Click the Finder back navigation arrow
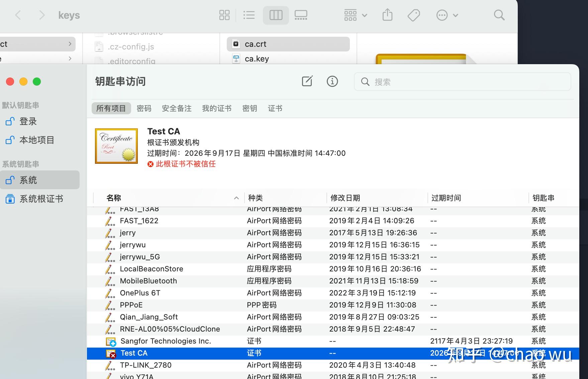The image size is (588, 379). pyautogui.click(x=18, y=15)
